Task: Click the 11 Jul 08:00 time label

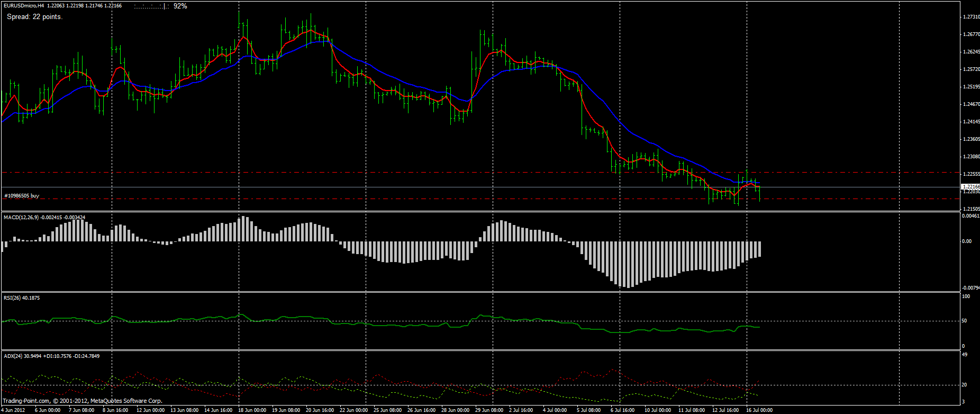Action: (692, 410)
